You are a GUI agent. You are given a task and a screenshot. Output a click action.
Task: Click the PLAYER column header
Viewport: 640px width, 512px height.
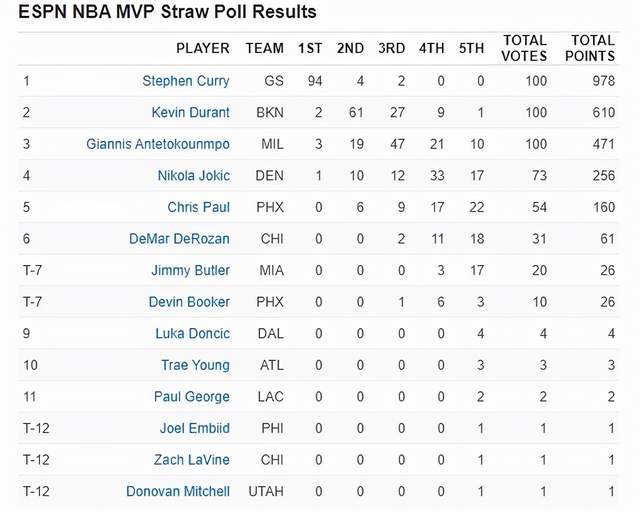point(203,48)
